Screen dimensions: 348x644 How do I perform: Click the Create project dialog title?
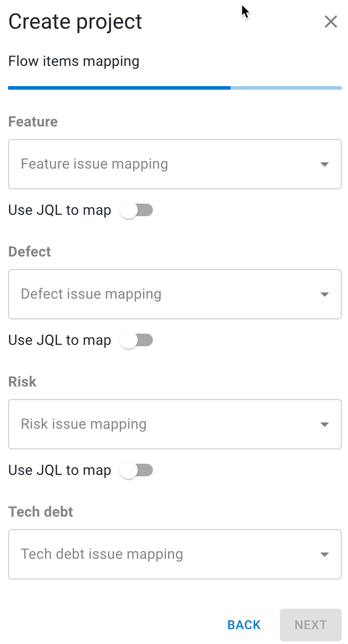pyautogui.click(x=75, y=21)
